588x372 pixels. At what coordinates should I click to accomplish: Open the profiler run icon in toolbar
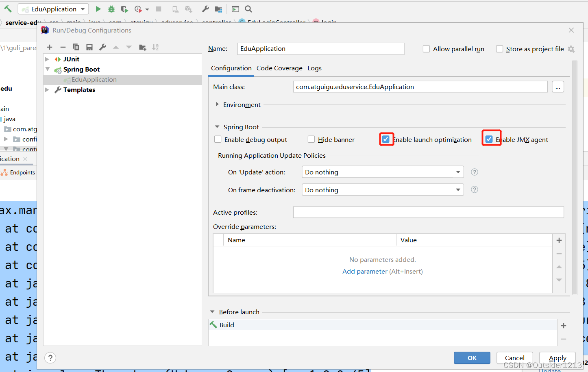point(138,9)
